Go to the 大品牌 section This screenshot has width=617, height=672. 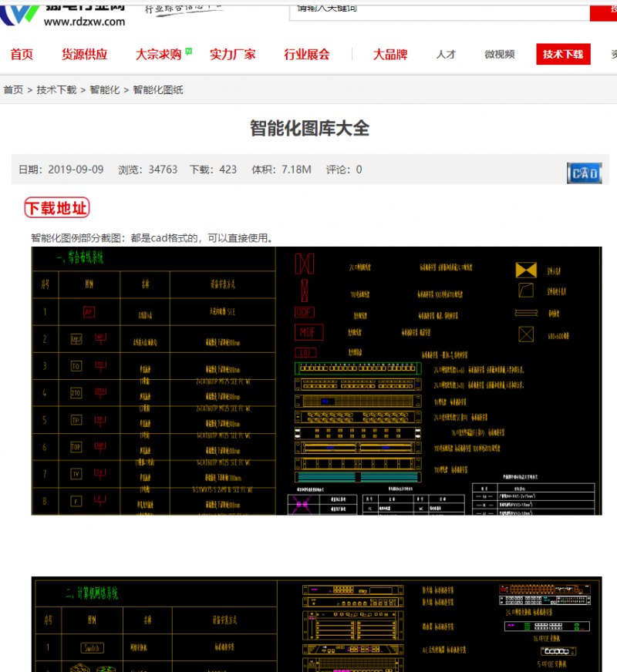[390, 55]
